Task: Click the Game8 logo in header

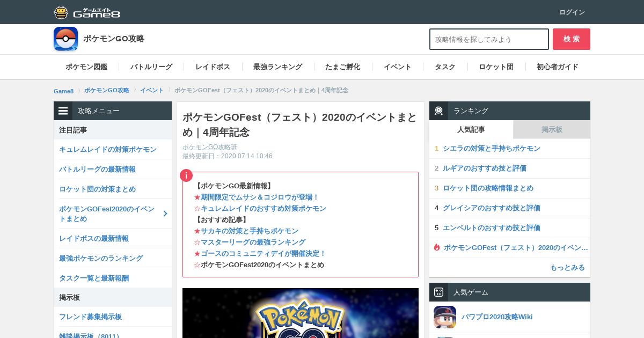Action: (x=87, y=12)
